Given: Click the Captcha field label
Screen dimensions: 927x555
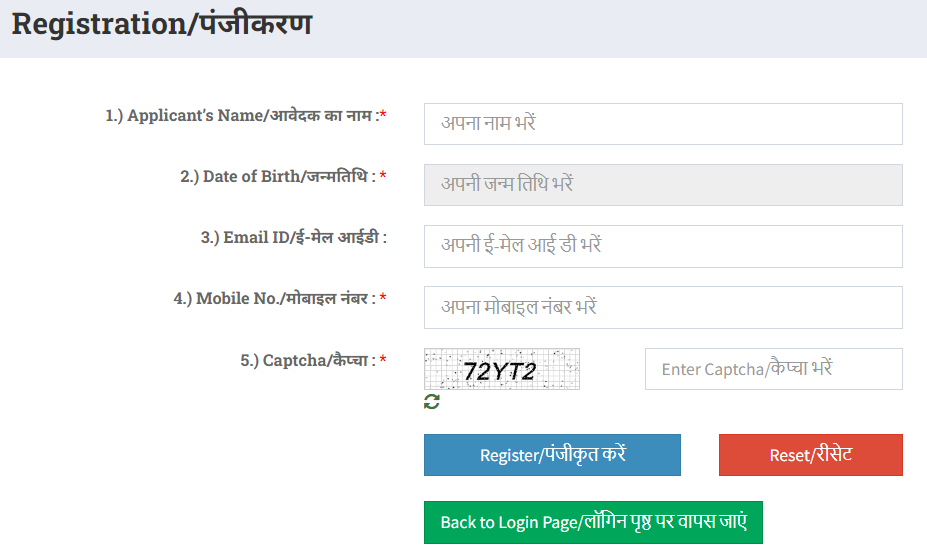Looking at the screenshot, I should coord(307,360).
